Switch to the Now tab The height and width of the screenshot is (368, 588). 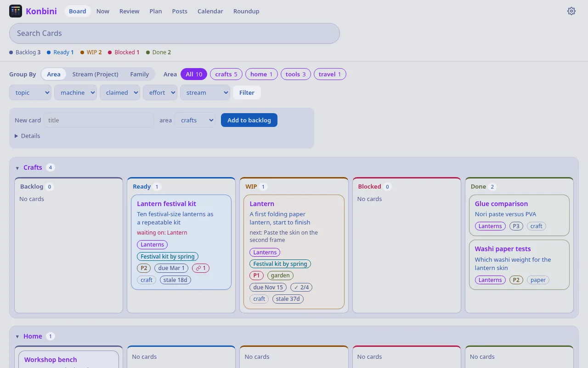[x=103, y=11]
